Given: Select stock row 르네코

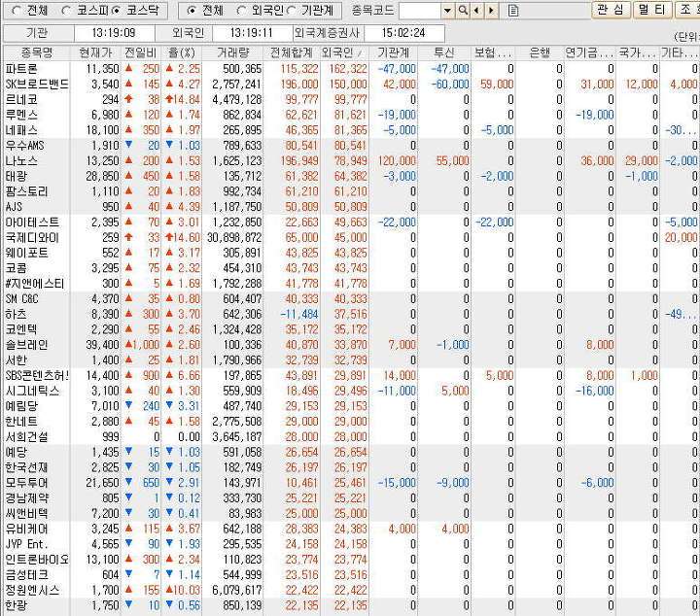Looking at the screenshot, I should [350, 99].
